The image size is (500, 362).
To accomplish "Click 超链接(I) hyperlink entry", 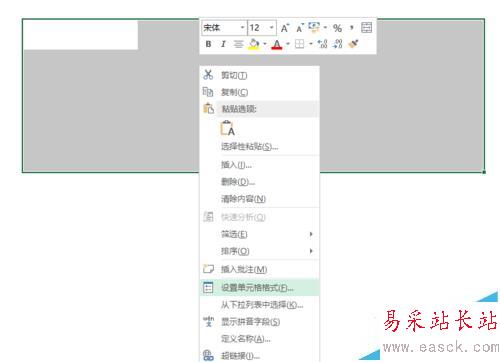I will (259, 355).
